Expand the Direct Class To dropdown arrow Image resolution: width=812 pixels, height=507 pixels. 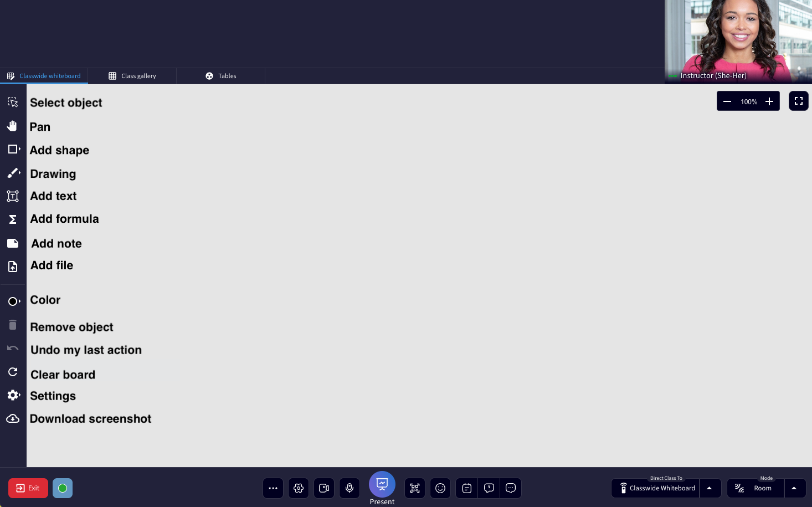pyautogui.click(x=710, y=488)
